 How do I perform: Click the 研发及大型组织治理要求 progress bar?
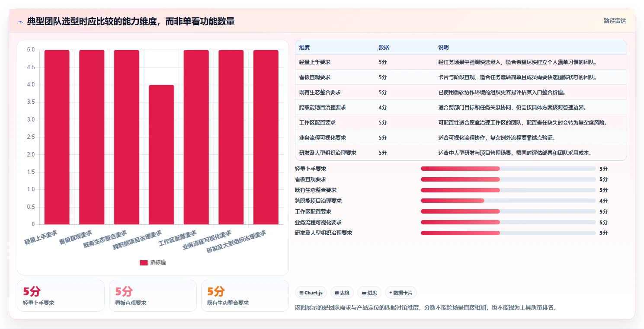(x=508, y=233)
